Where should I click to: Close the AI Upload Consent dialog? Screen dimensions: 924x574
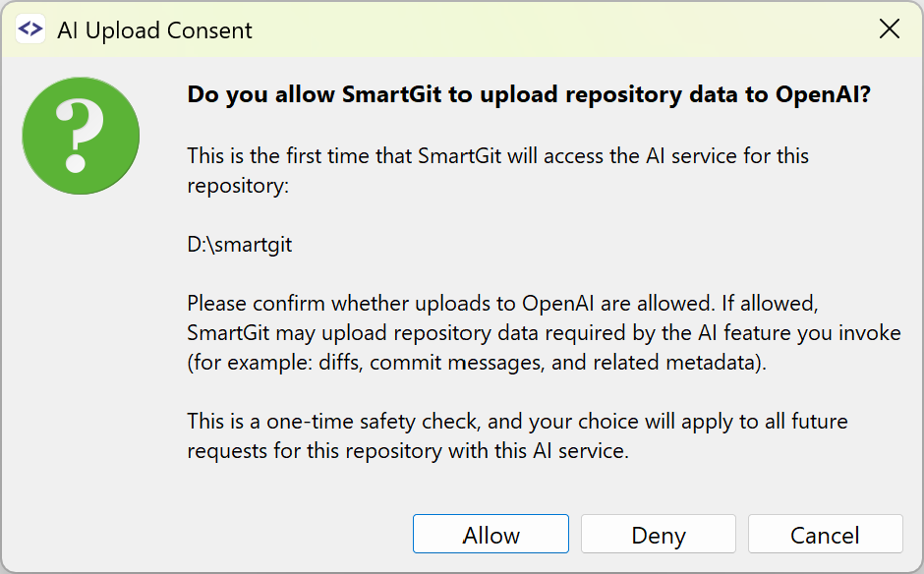pos(890,29)
